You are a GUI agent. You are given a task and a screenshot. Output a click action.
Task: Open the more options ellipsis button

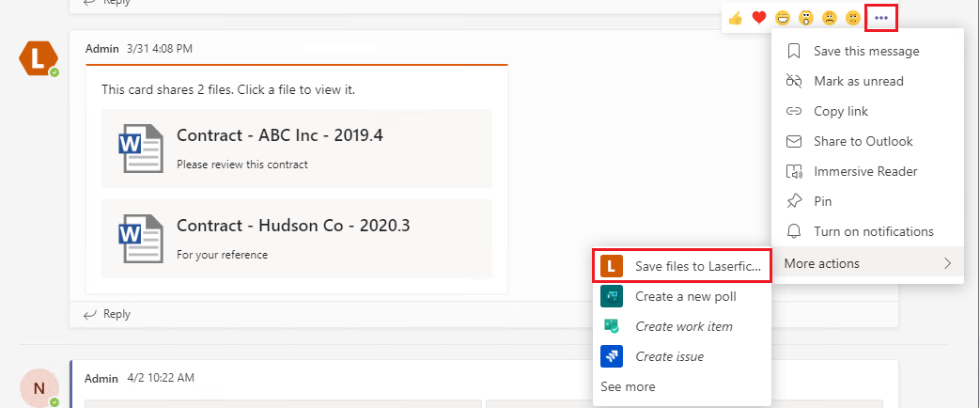[x=881, y=18]
